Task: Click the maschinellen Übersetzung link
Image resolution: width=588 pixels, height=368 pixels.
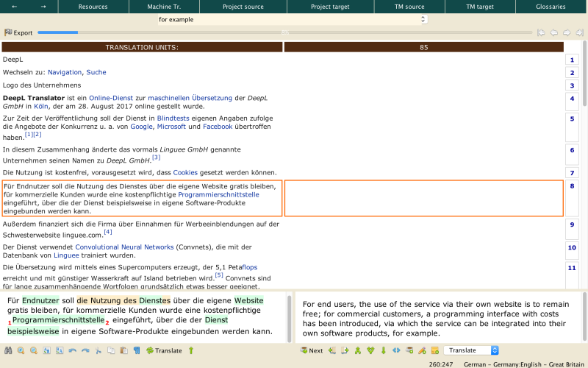Action: coord(190,98)
